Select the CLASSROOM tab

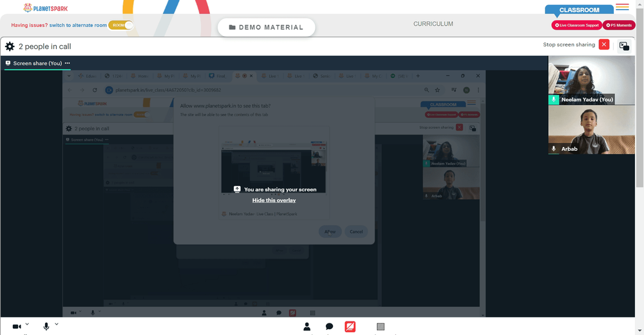click(x=579, y=10)
